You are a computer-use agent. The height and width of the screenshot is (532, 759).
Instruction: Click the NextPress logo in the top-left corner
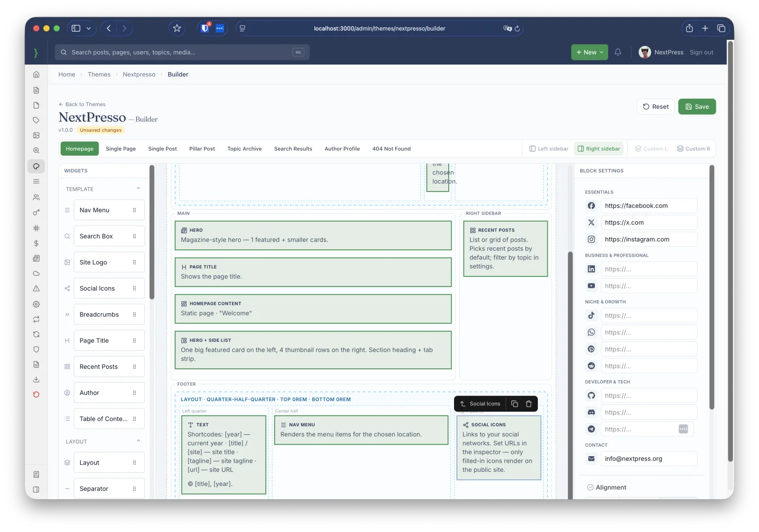tap(36, 53)
